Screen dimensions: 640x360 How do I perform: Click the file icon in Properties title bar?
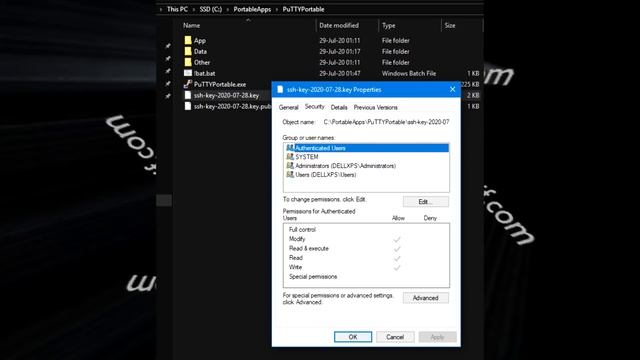(280, 89)
